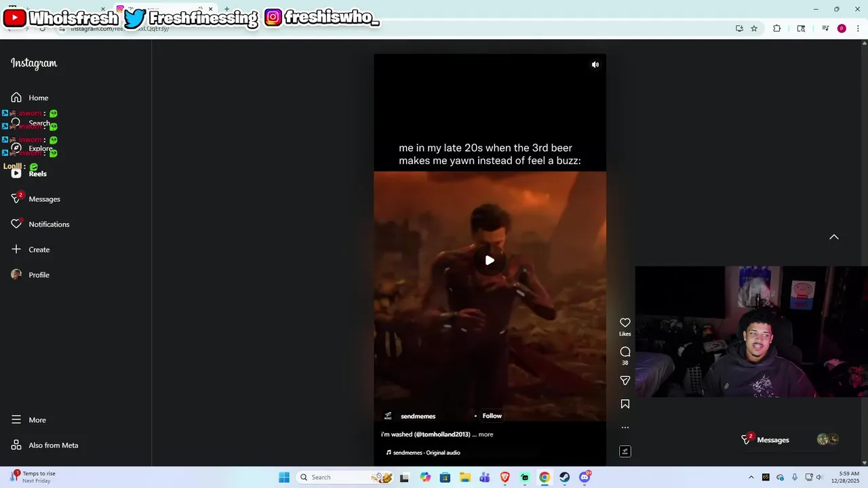Open the 'Temps to rise' weather widget
This screenshot has height=488, width=868.
pyautogui.click(x=34, y=477)
